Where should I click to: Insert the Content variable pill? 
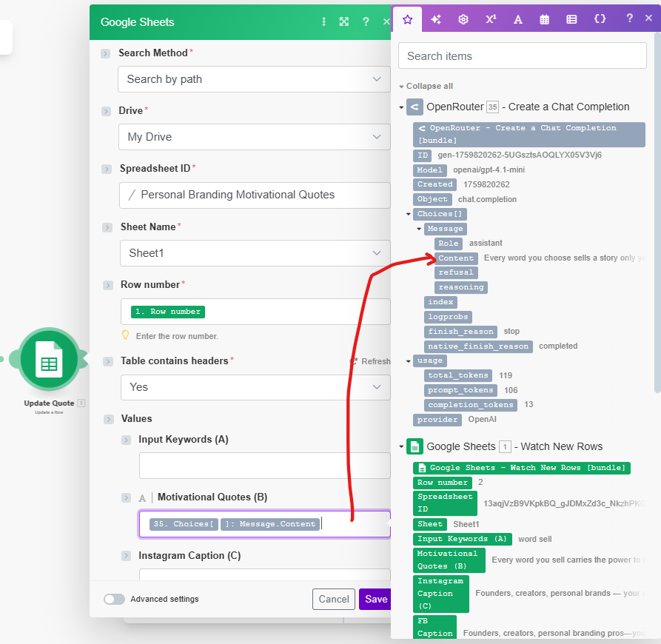pos(456,258)
